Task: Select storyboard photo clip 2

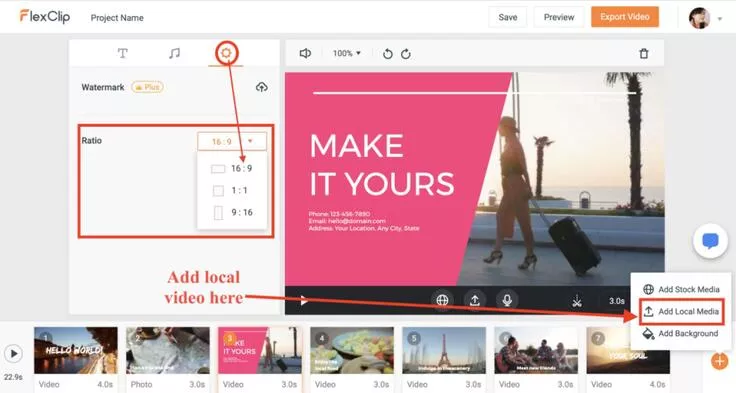Action: point(168,350)
